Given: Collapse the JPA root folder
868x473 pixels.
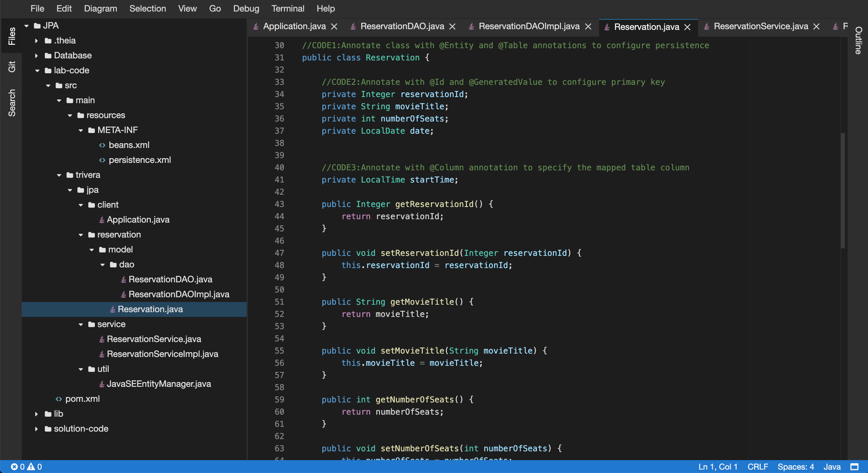Looking at the screenshot, I should pyautogui.click(x=26, y=26).
